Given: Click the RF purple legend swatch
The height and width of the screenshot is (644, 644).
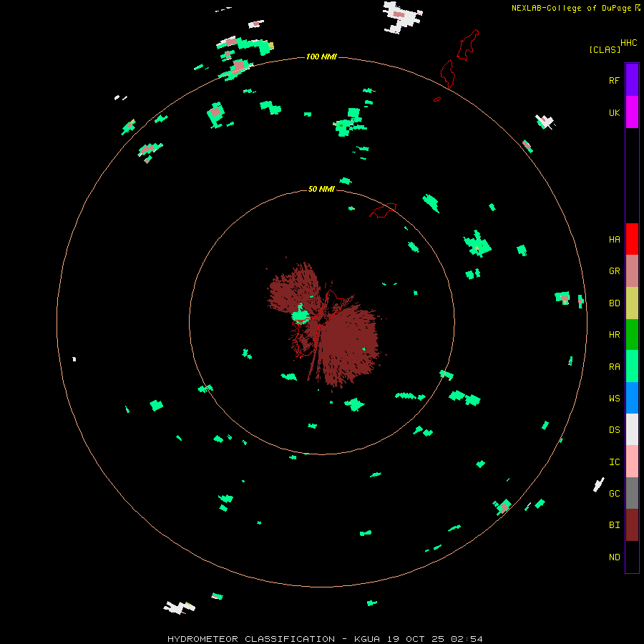Looking at the screenshot, I should pyautogui.click(x=632, y=79).
